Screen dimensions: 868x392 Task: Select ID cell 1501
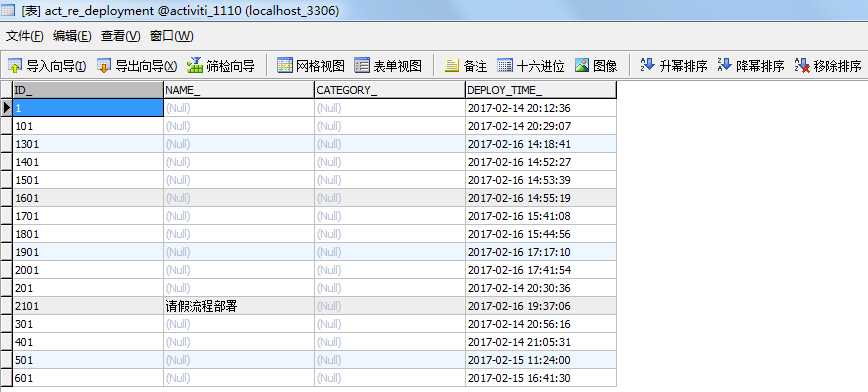(87, 180)
